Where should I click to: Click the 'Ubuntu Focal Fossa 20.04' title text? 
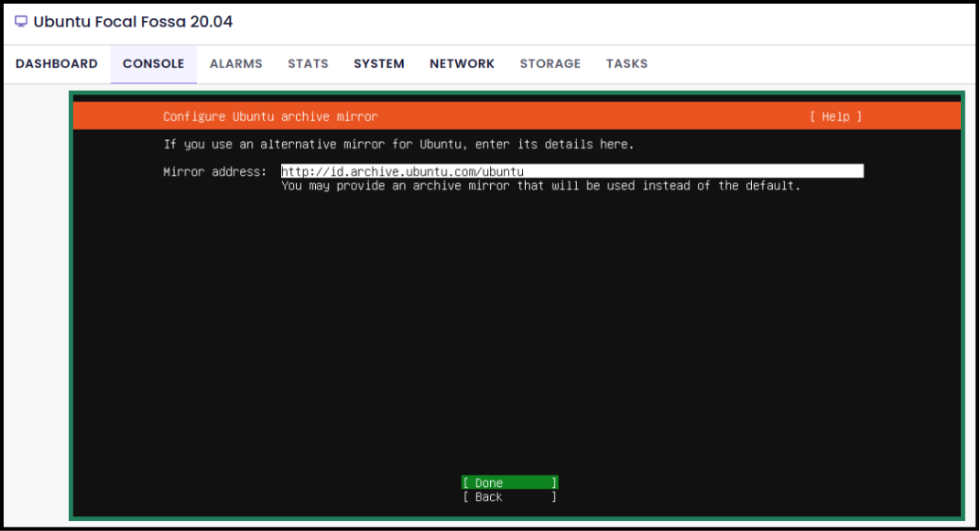pyautogui.click(x=133, y=21)
